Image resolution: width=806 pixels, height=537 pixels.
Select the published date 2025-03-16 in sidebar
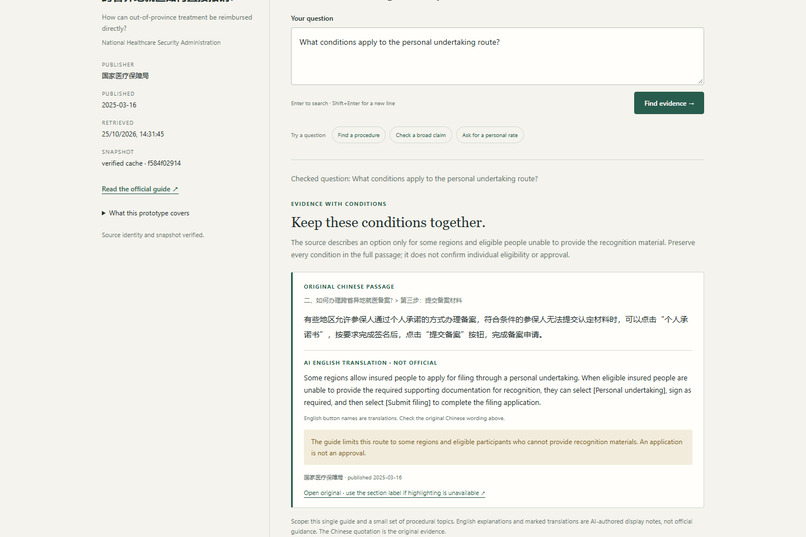119,105
